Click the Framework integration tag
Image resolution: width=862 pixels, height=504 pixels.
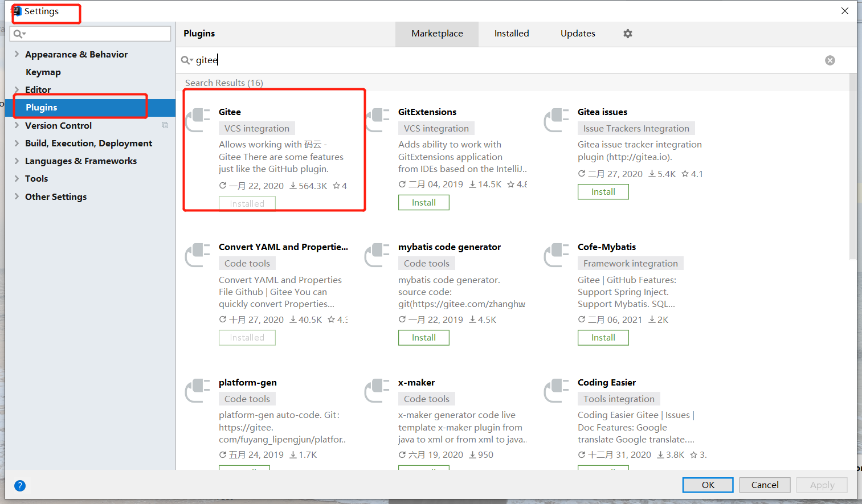tap(631, 264)
